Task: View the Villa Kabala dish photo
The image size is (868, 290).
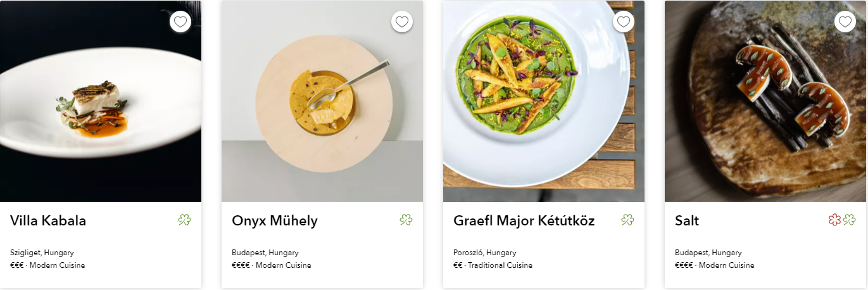Action: [101, 101]
